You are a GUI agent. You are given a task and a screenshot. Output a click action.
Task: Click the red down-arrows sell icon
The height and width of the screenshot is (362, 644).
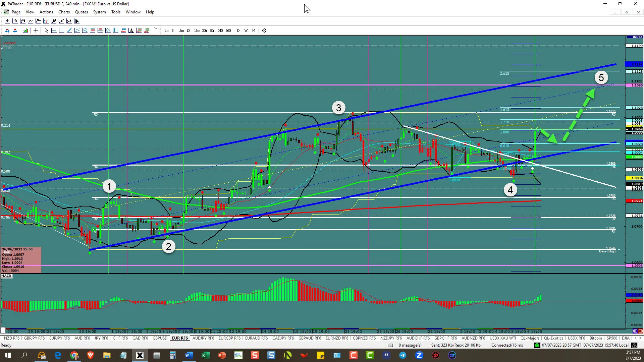click(x=7, y=31)
